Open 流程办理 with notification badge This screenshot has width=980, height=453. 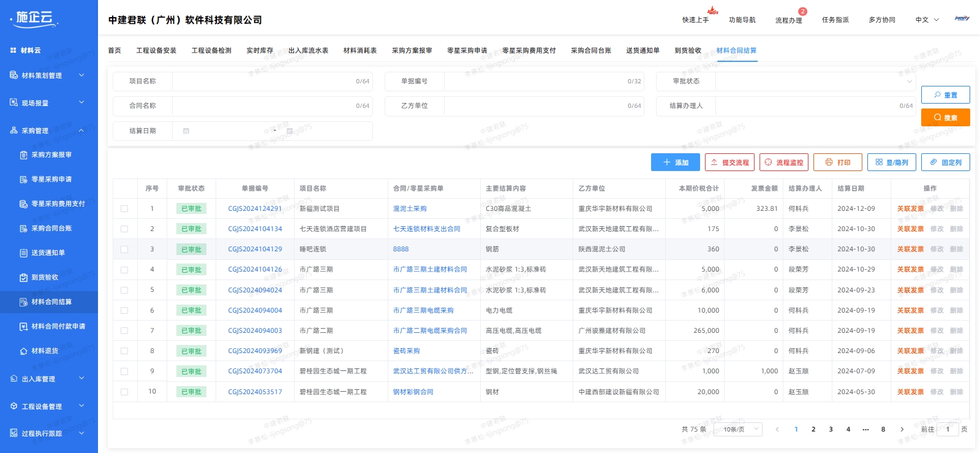(788, 20)
